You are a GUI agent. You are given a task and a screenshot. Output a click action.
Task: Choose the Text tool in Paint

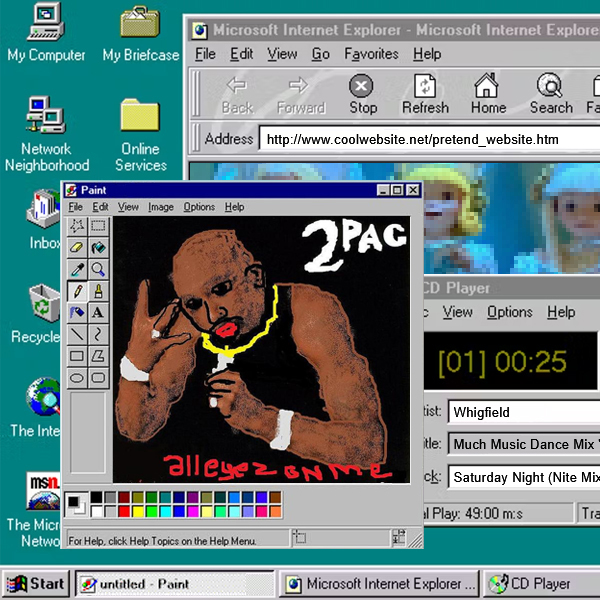coord(98,312)
